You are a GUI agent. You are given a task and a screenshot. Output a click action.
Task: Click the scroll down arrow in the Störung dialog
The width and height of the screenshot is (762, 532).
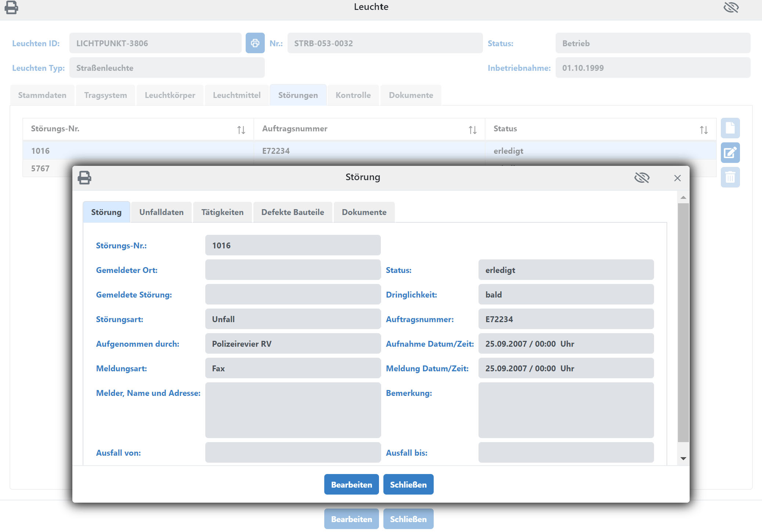683,458
